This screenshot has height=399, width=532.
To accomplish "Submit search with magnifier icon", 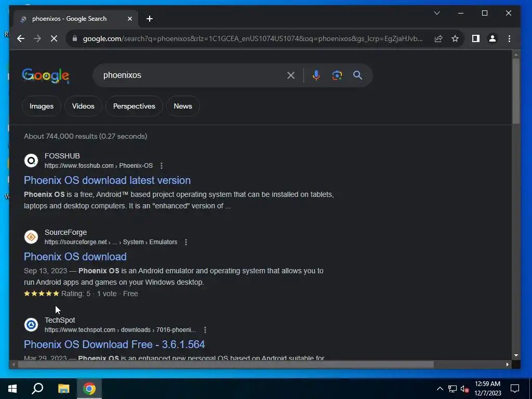I will [x=357, y=75].
